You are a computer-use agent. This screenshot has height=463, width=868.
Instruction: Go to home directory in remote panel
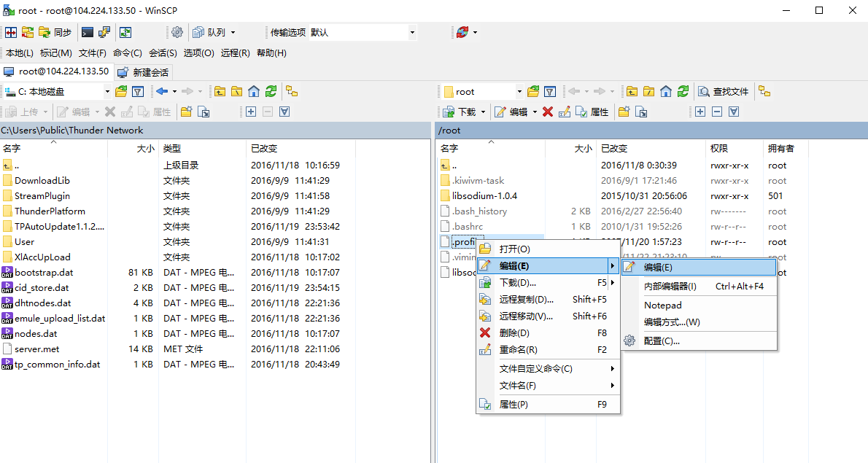pyautogui.click(x=666, y=91)
